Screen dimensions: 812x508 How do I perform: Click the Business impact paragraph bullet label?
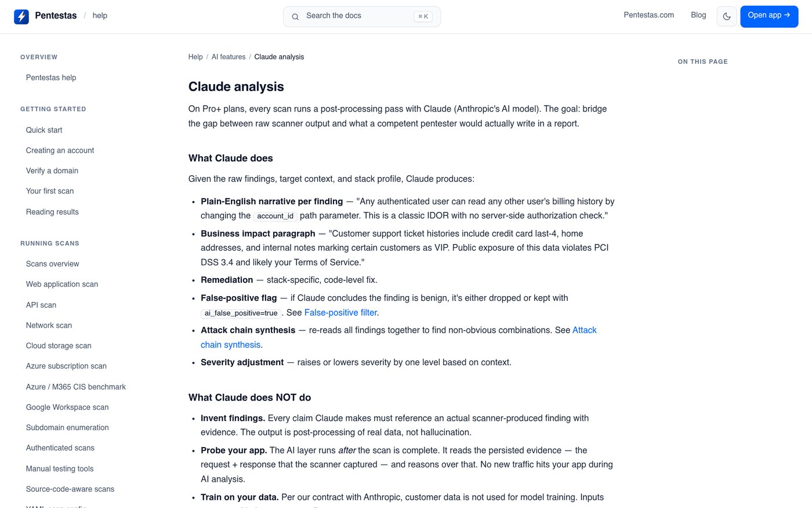(258, 233)
